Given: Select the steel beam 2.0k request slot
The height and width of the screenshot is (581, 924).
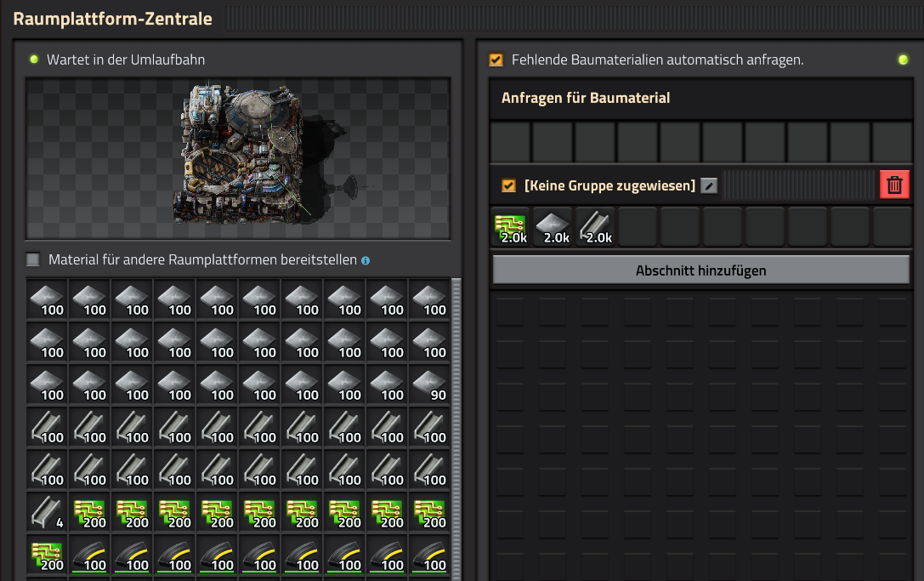Looking at the screenshot, I should (595, 226).
